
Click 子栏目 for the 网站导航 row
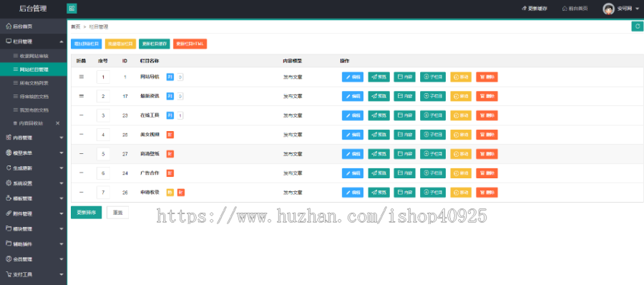coord(433,77)
